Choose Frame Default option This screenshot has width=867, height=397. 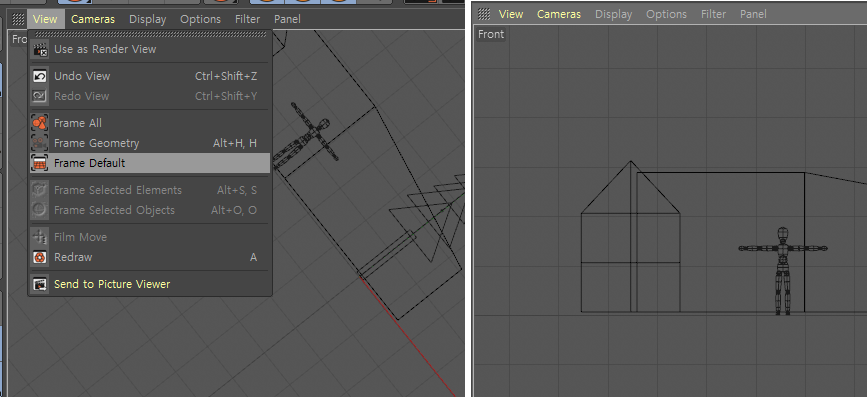coord(150,163)
